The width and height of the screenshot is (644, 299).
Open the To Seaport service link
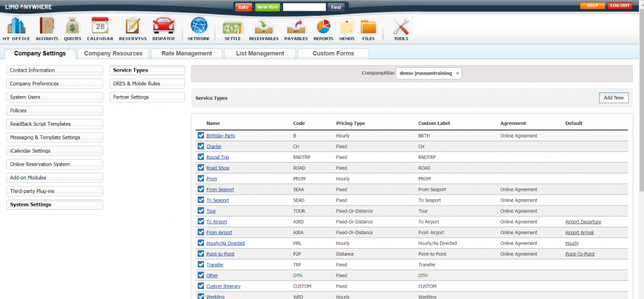coord(218,200)
